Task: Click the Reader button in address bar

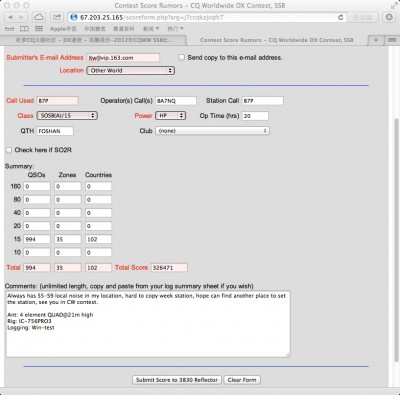Action: (362, 17)
